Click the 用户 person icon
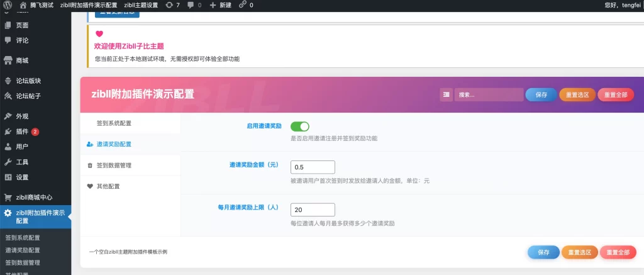The width and height of the screenshot is (644, 275). point(8,147)
